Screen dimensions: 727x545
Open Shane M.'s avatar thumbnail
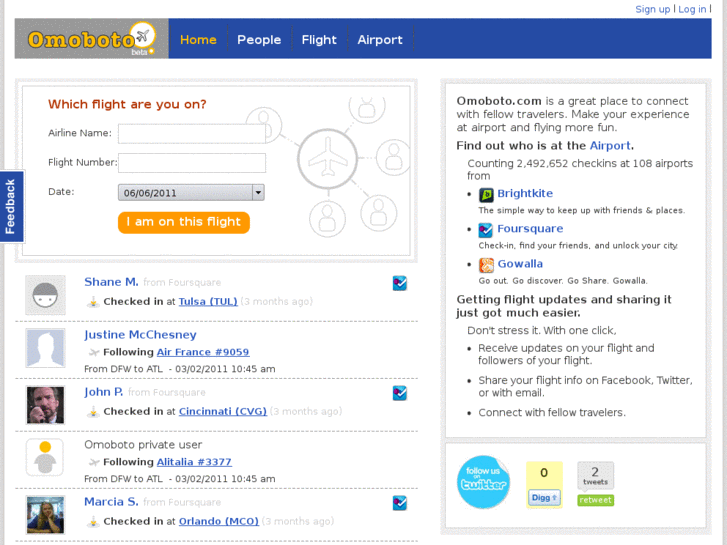coord(45,295)
